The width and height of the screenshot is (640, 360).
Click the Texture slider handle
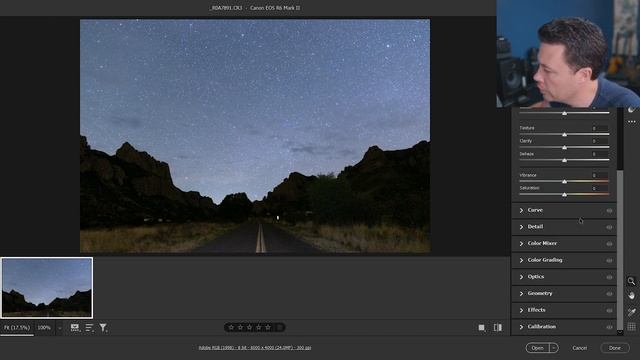pos(564,134)
